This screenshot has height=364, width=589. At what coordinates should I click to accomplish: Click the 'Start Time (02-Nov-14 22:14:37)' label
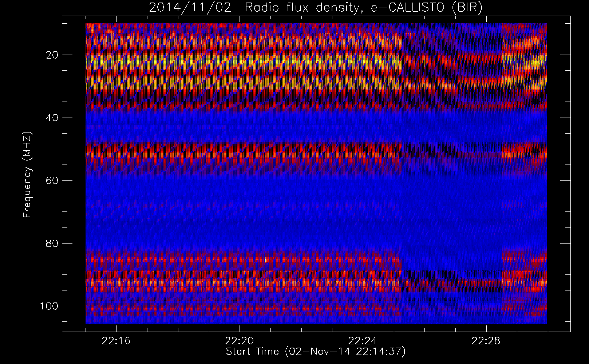pyautogui.click(x=316, y=352)
